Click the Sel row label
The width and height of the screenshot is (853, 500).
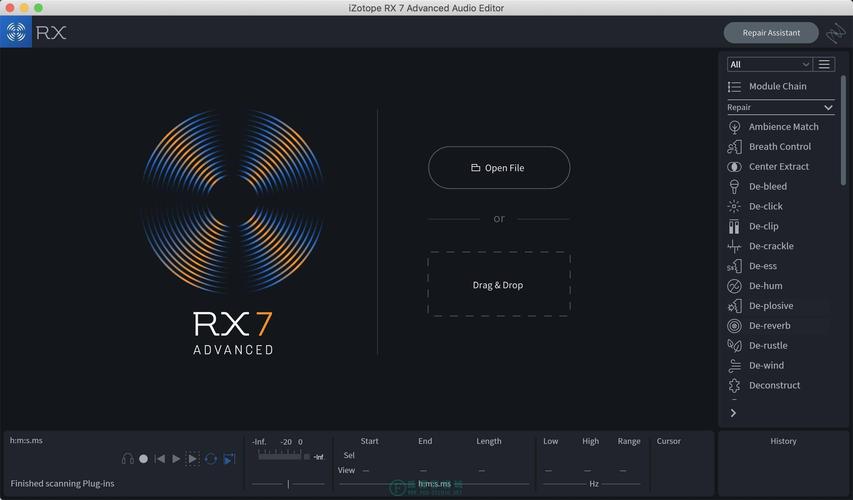[349, 455]
